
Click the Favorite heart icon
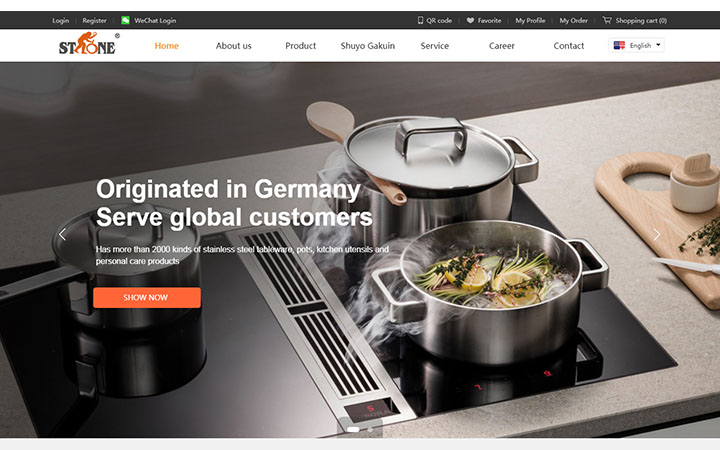click(470, 20)
